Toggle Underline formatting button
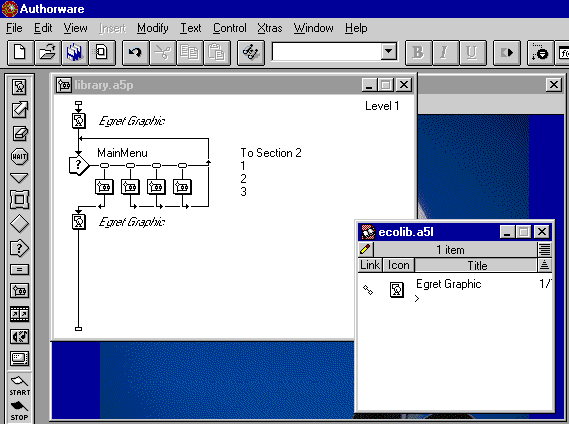This screenshot has width=569, height=424. pos(472,53)
